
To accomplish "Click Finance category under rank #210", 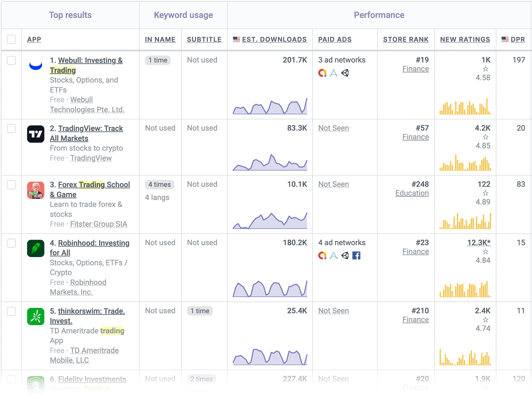I will pos(416,320).
